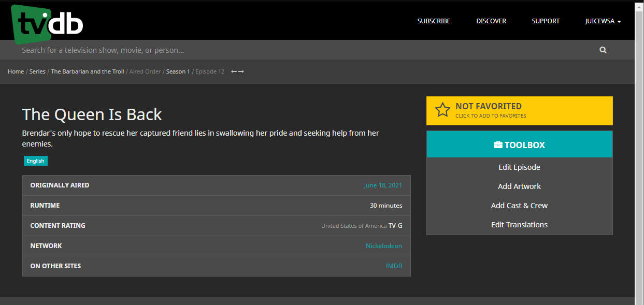Viewport: 644px width, 305px height.
Task: Click the United States of America text
Action: click(354, 226)
